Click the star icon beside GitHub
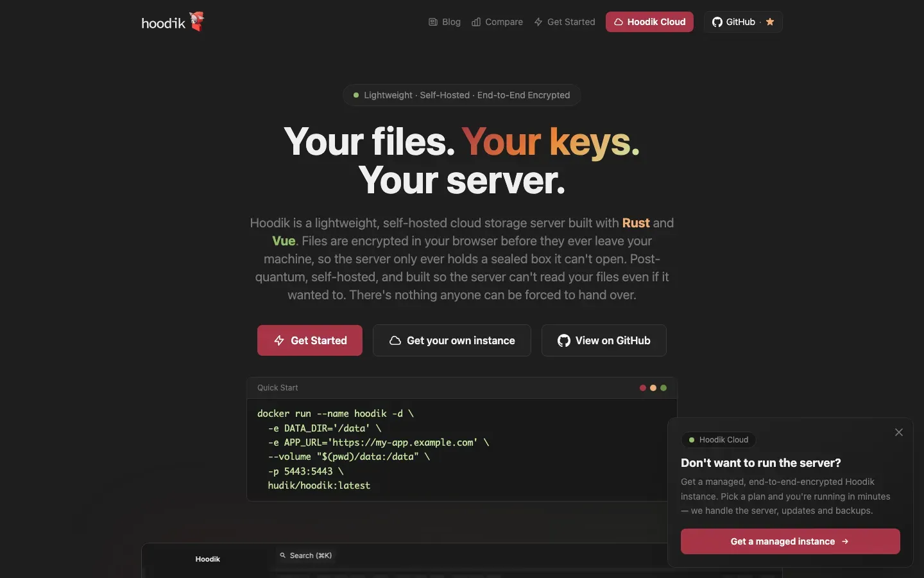Viewport: 924px width, 578px height. pos(770,22)
